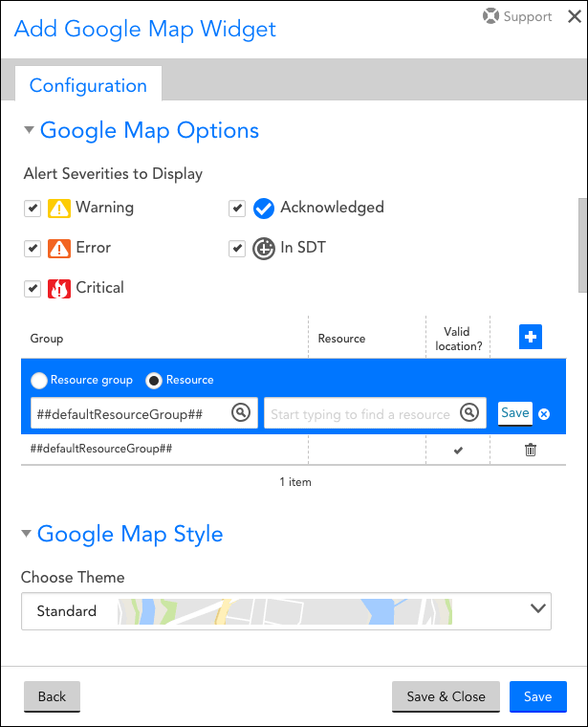
Task: Uncheck the Warning severity checkbox
Action: click(x=33, y=209)
